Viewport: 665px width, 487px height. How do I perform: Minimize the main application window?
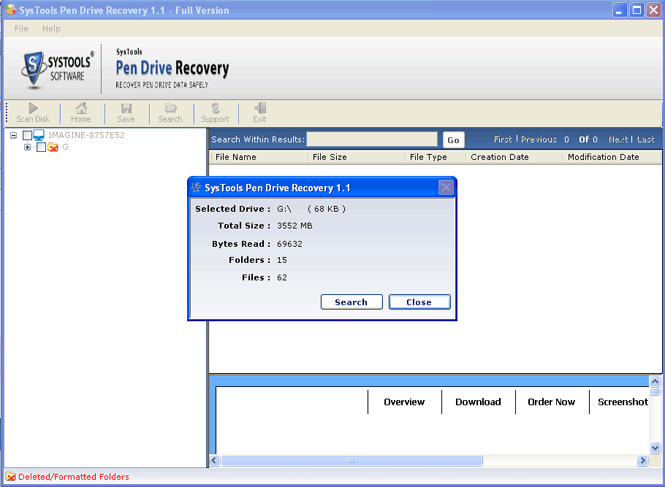click(x=620, y=10)
